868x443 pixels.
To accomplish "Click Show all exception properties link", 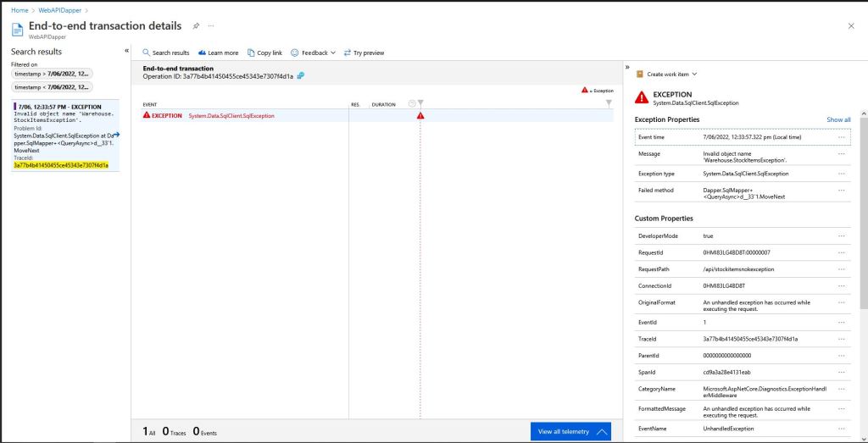I will pyautogui.click(x=838, y=120).
